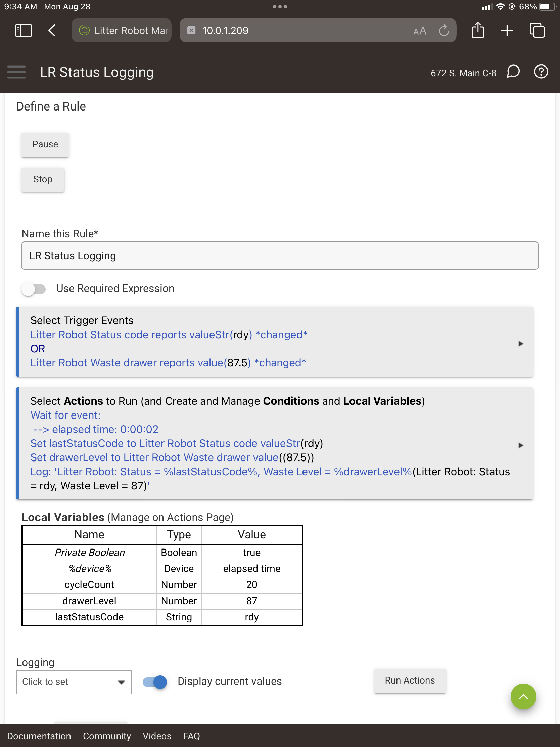This screenshot has height=747, width=560.
Task: Edit the Name this Rule text field
Action: [280, 256]
